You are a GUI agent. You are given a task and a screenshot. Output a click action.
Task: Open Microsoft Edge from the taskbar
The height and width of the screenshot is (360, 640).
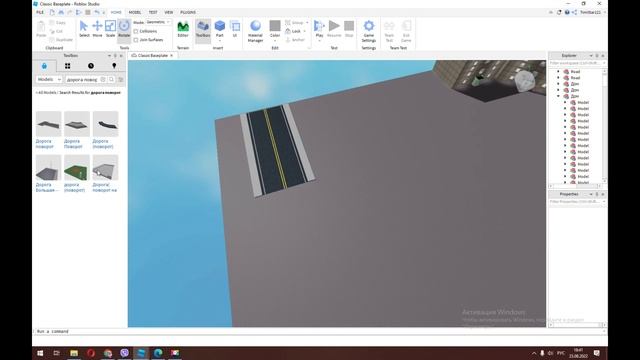pyautogui.click(x=158, y=353)
